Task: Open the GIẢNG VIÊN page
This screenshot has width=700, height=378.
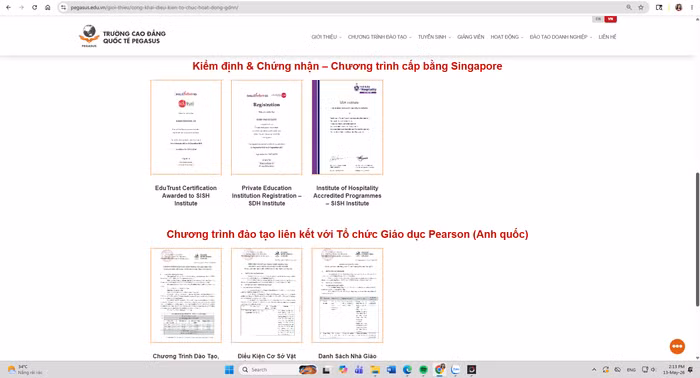Action: 471,37
